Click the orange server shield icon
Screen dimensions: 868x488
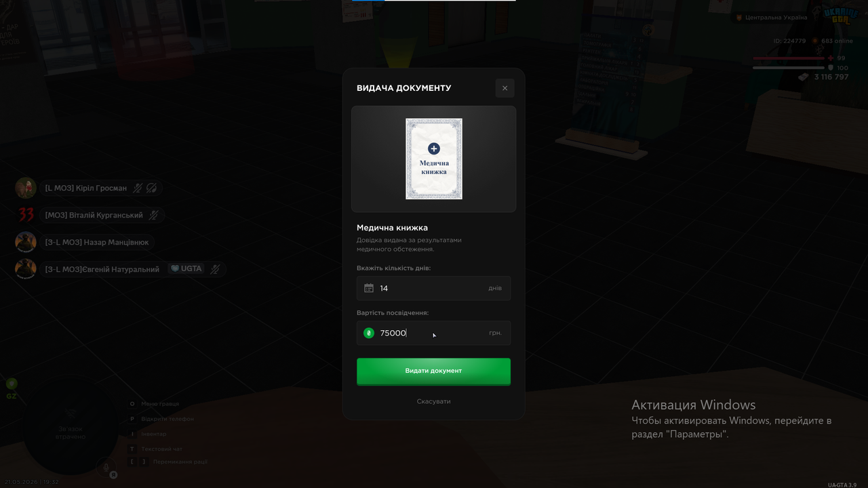point(739,18)
